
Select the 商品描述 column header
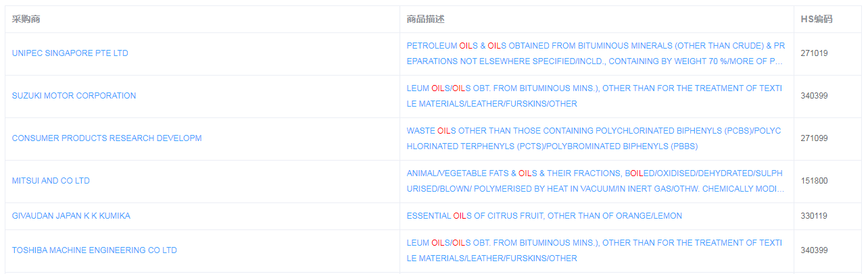pos(426,20)
